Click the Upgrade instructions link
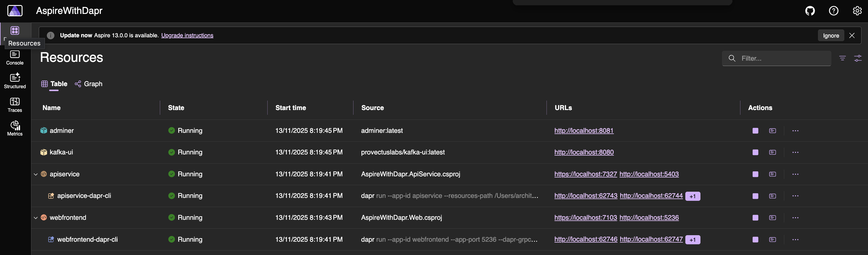Image resolution: width=868 pixels, height=255 pixels. click(x=187, y=35)
